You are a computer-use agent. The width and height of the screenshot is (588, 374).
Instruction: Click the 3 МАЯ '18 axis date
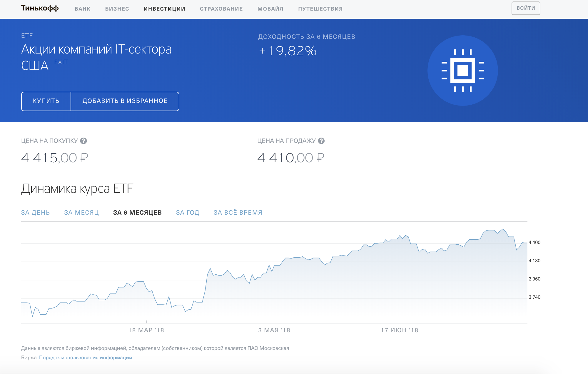pos(274,330)
